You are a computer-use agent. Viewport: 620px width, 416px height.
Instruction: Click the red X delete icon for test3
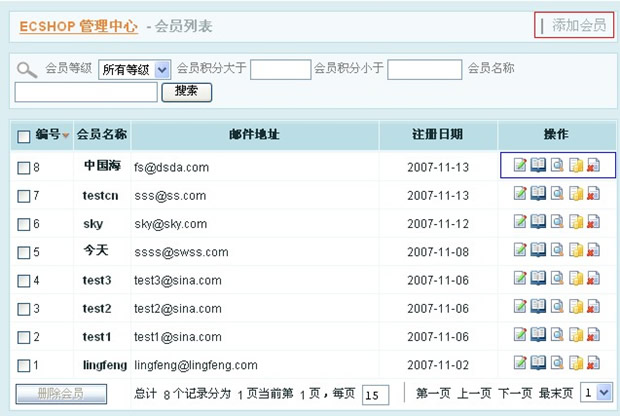(593, 280)
